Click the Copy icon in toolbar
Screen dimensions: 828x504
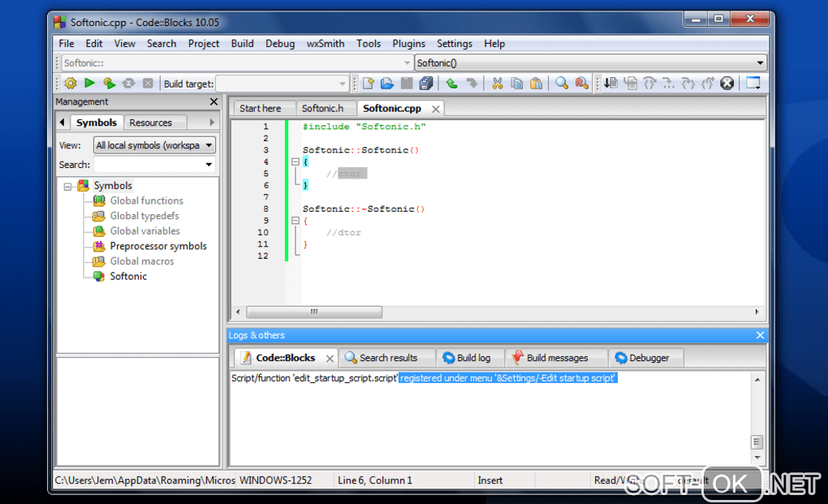(x=516, y=84)
